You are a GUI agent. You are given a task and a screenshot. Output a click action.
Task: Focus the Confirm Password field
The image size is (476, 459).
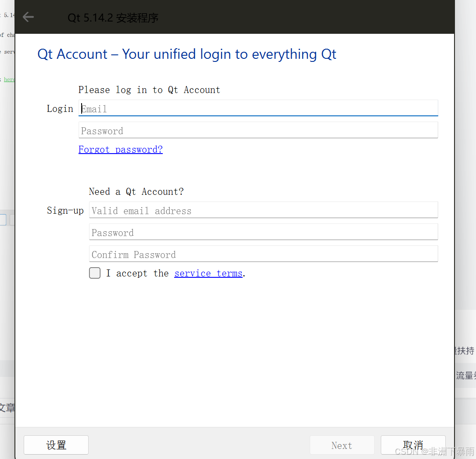pyautogui.click(x=263, y=254)
